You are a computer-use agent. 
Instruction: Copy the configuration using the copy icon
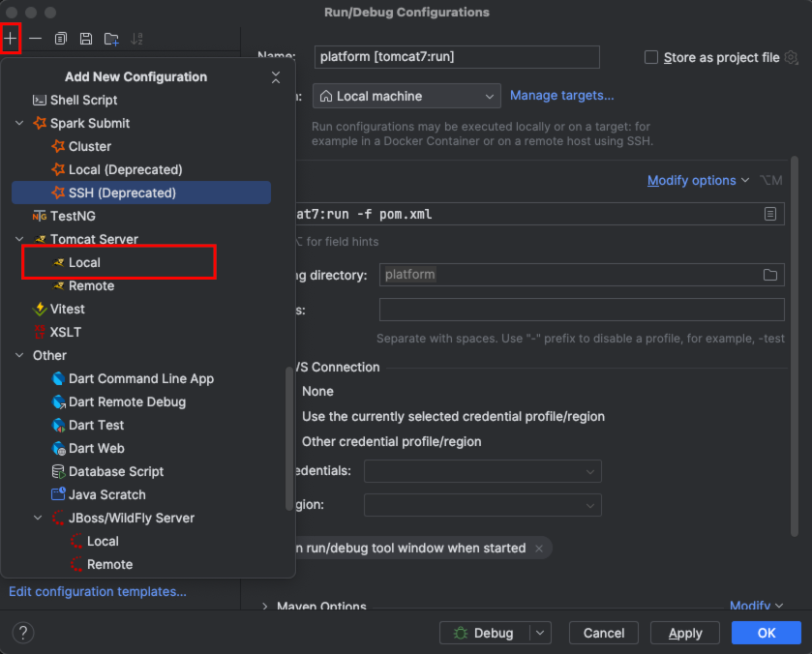click(61, 39)
